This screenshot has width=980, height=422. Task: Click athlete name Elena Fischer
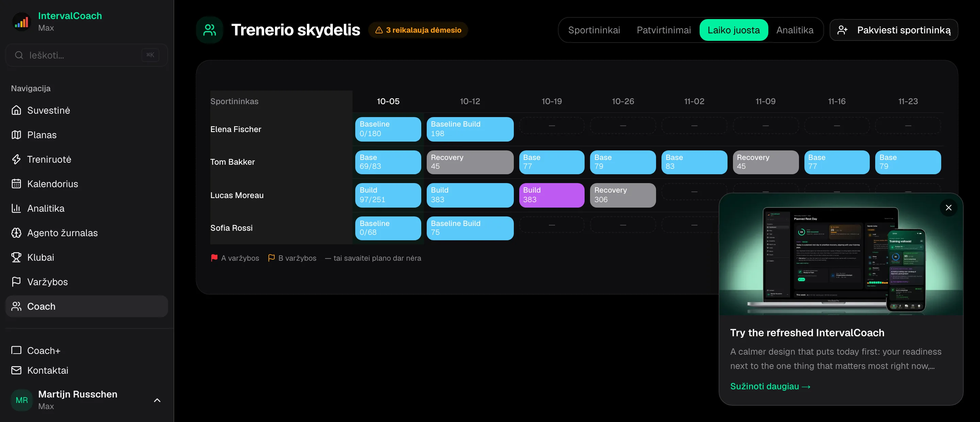point(236,129)
